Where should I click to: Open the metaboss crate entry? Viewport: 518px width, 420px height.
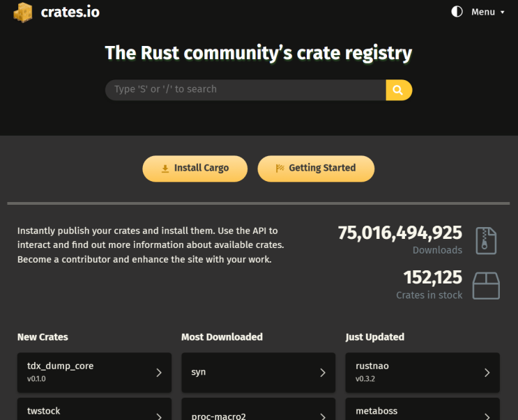(x=411, y=412)
